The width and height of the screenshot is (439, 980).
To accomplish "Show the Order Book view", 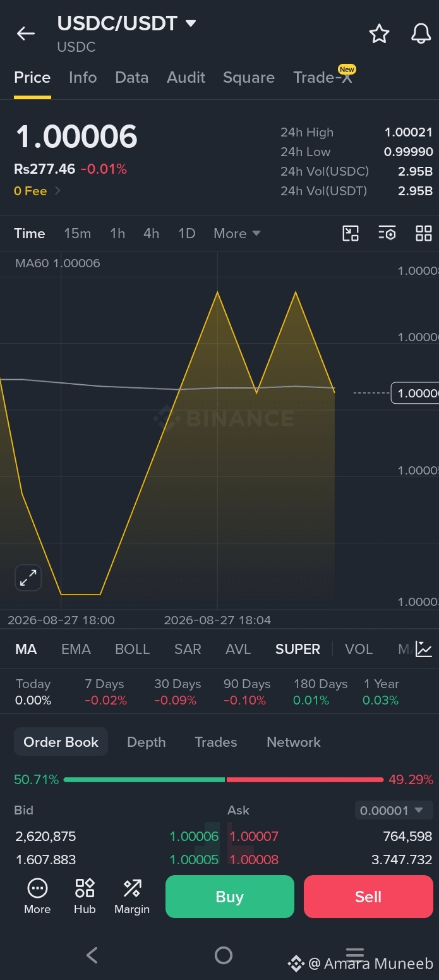I will [61, 742].
